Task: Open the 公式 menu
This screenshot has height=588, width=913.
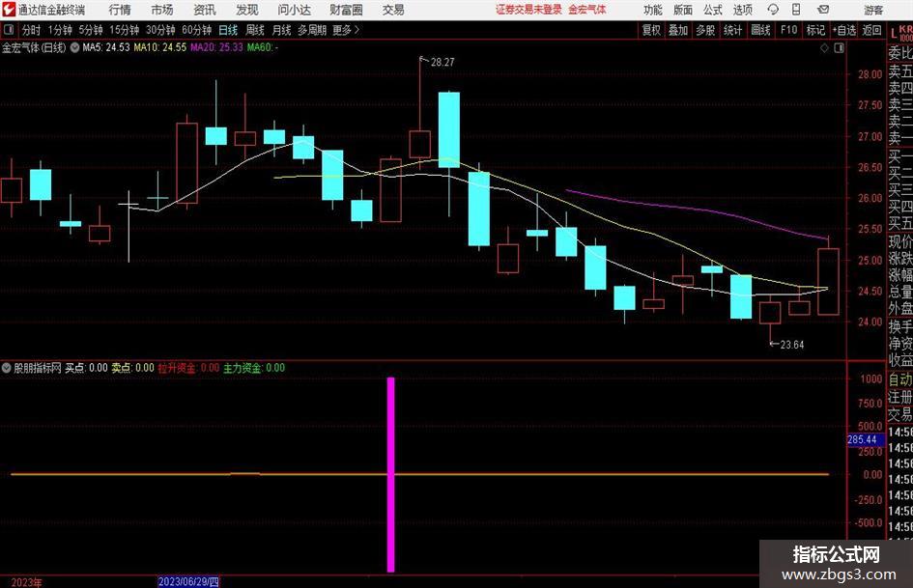Action: coord(713,10)
